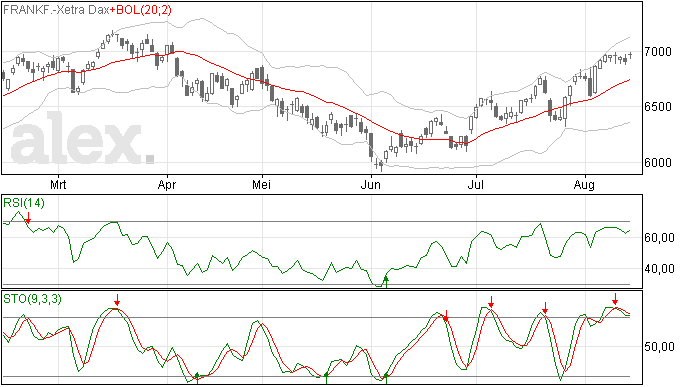Click the +BOL(20;2) Bollinger label

coord(141,10)
